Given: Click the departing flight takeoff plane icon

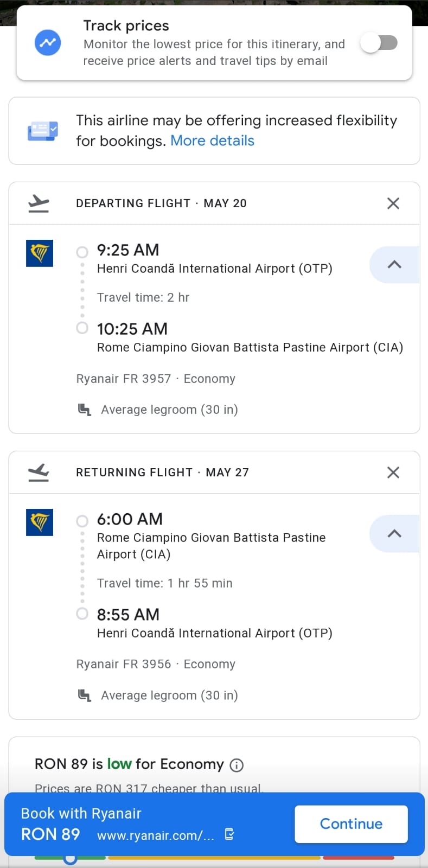Looking at the screenshot, I should (39, 203).
